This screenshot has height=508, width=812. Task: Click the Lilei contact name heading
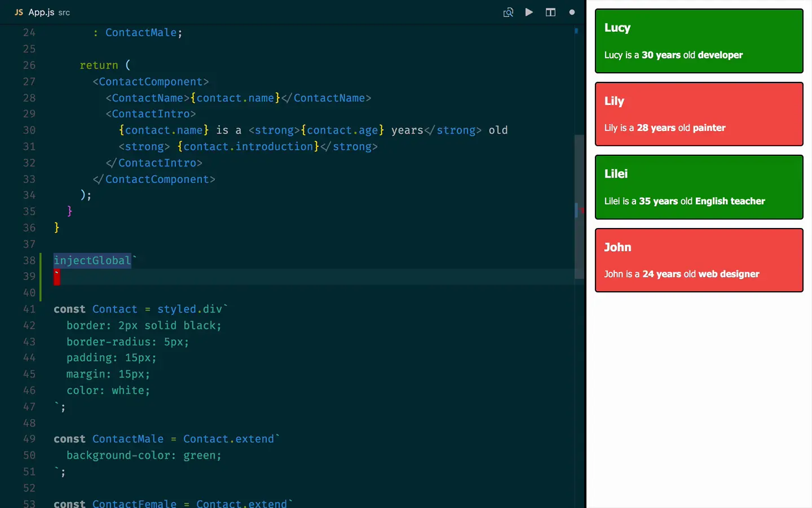616,174
